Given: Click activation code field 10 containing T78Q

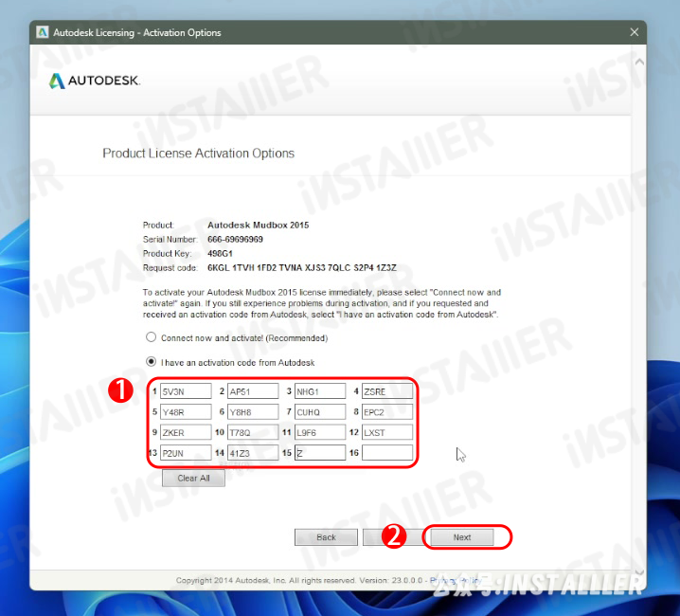Looking at the screenshot, I should click(x=253, y=432).
